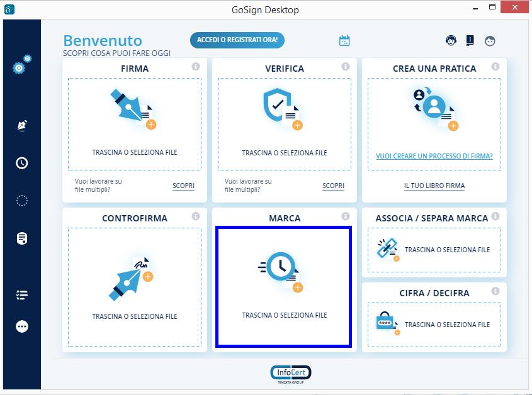Image resolution: width=532 pixels, height=395 pixels.
Task: Click 'Vuoi lavorare su file multipli?' in FIRMA card
Action: coord(98,186)
